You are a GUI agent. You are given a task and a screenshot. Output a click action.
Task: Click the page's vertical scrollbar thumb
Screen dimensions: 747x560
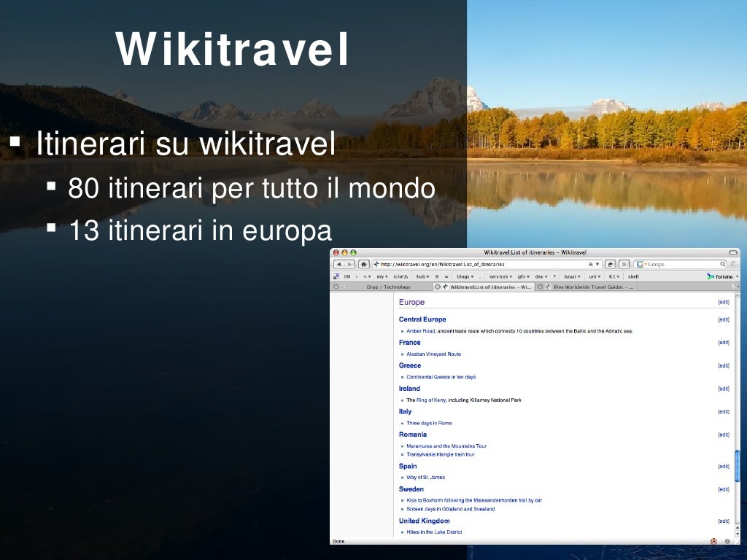point(738,464)
